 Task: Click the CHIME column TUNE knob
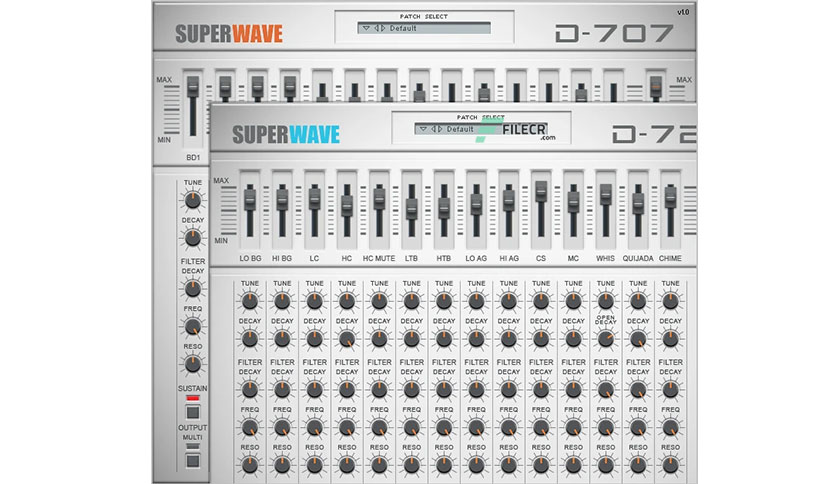click(x=670, y=301)
